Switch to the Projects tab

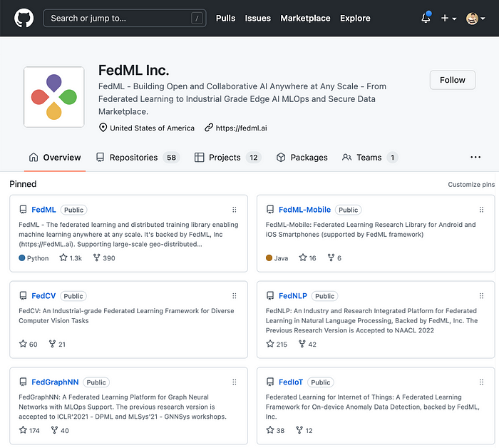pos(228,157)
